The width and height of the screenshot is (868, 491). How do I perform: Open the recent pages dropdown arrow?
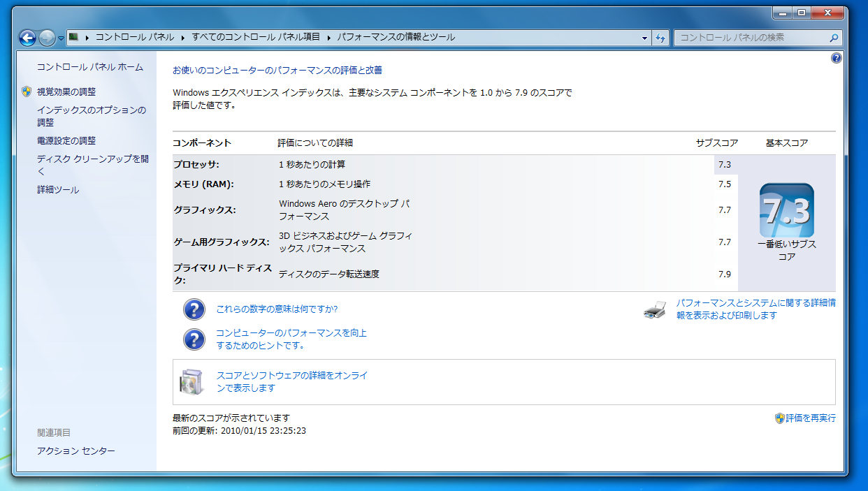coord(61,38)
